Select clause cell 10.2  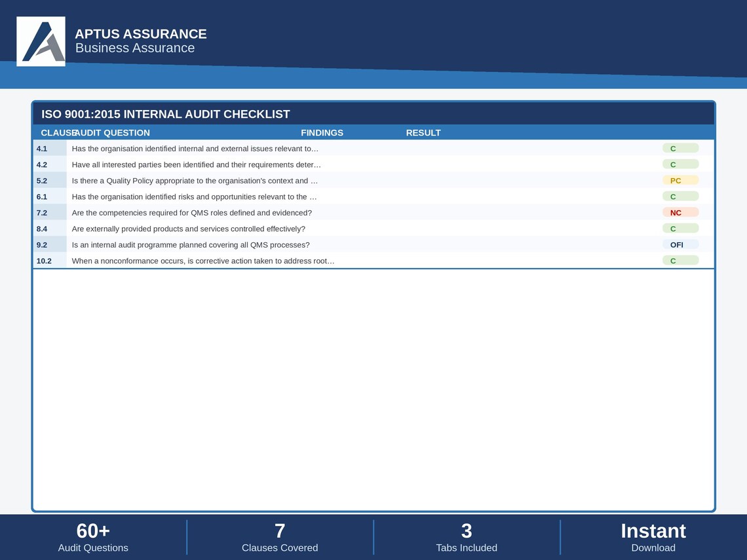(x=50, y=261)
